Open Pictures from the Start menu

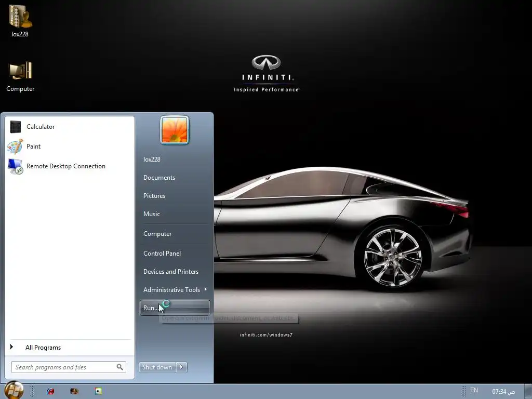click(154, 196)
